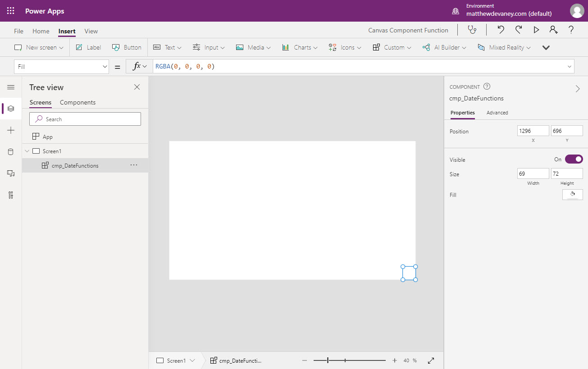Open the fx formula function picker
Screen dimensions: 588x369
click(139, 66)
